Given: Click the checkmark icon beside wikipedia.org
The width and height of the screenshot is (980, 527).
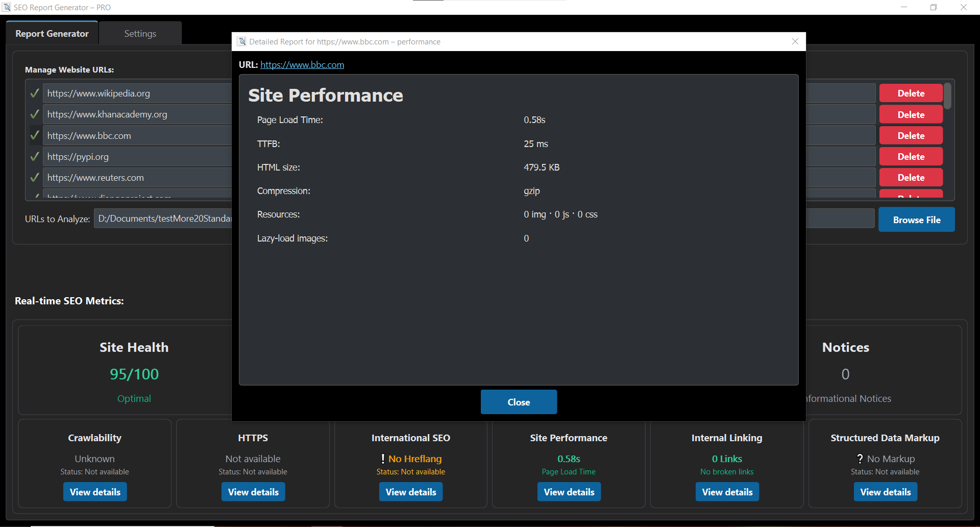Looking at the screenshot, I should pos(35,93).
